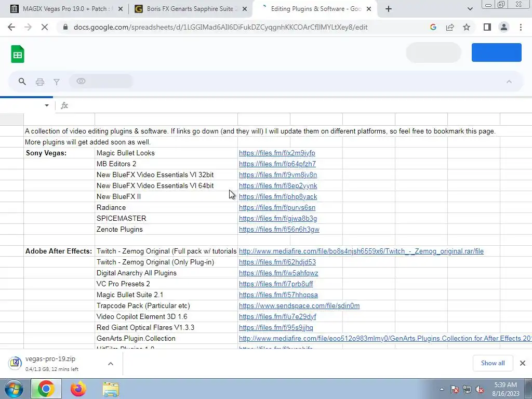532x399 pixels.
Task: Open the name box dropdown arrow
Action: point(47,105)
